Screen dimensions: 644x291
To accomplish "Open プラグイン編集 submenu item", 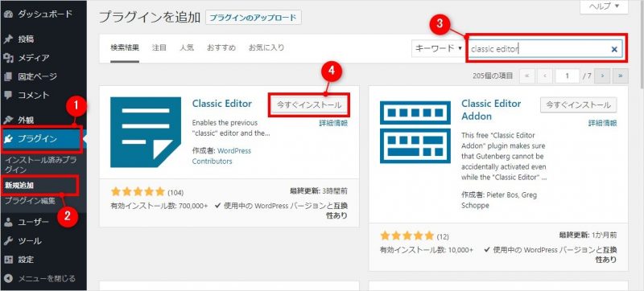I will coord(30,201).
